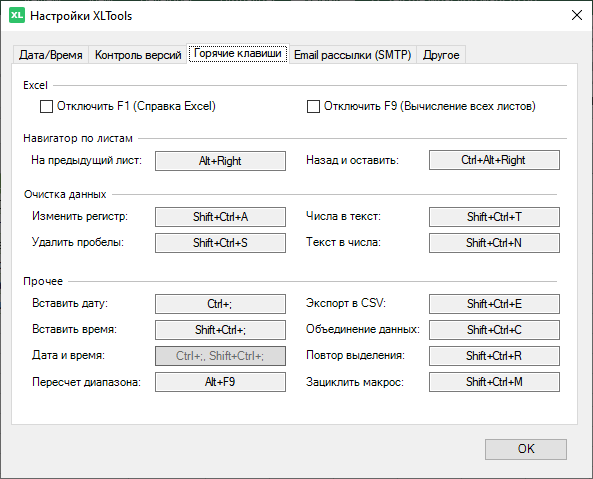Click the Зациклить макрос label
Viewport: 593px width, 479px height.
(355, 382)
